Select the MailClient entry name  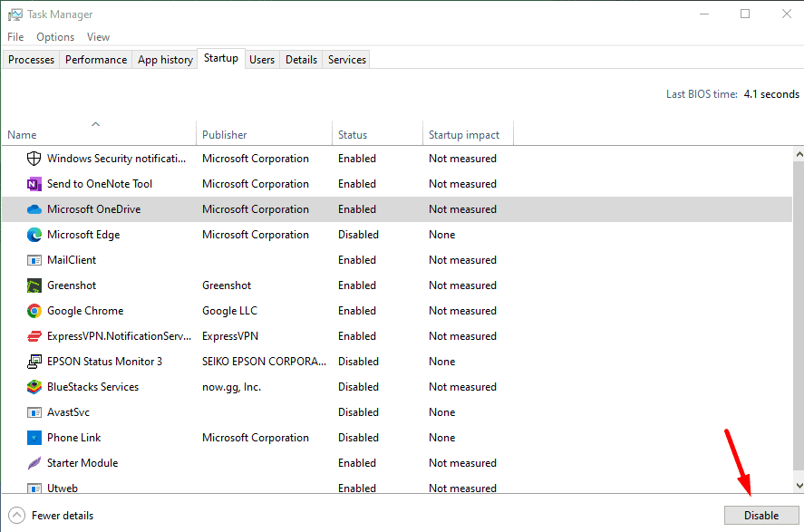coord(72,260)
